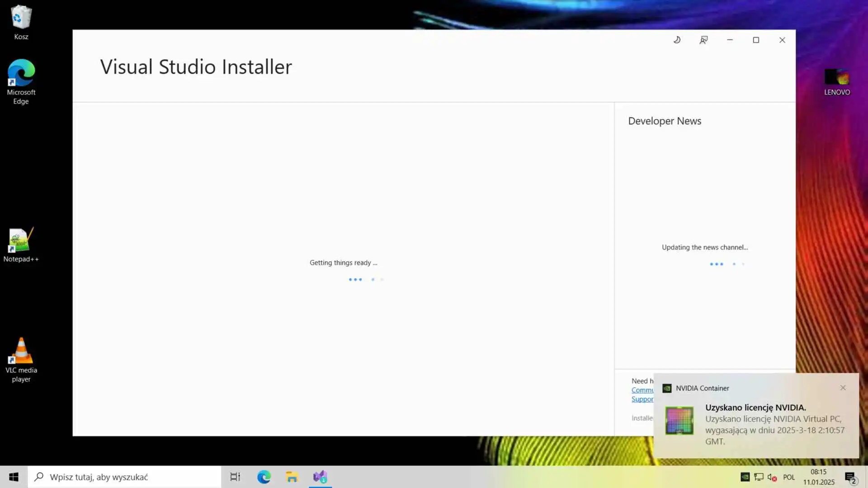The height and width of the screenshot is (488, 868).
Task: Click the feedback icon in title bar
Action: click(703, 40)
